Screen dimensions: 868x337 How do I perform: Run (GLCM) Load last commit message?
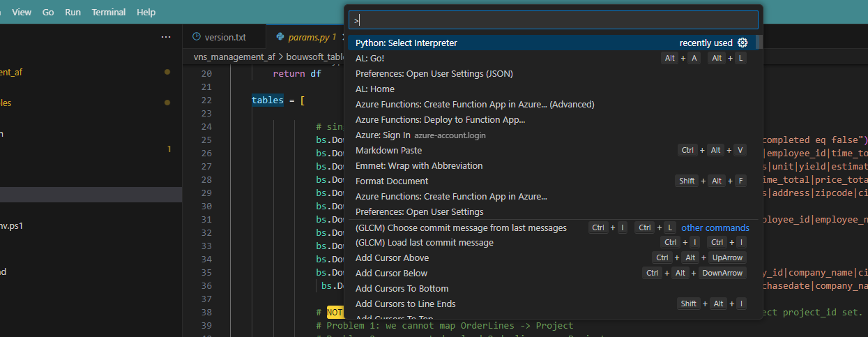pyautogui.click(x=553, y=242)
